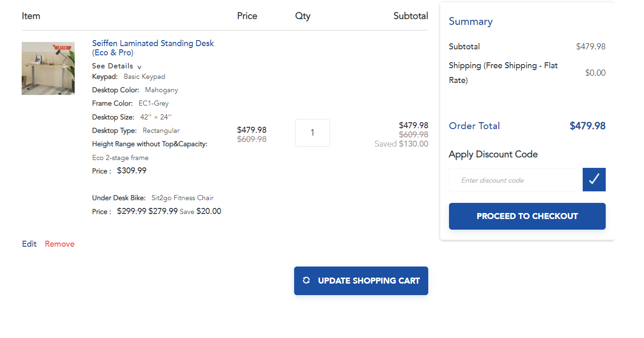Focus the quantity input field
This screenshot has width=644, height=338.
click(x=312, y=133)
